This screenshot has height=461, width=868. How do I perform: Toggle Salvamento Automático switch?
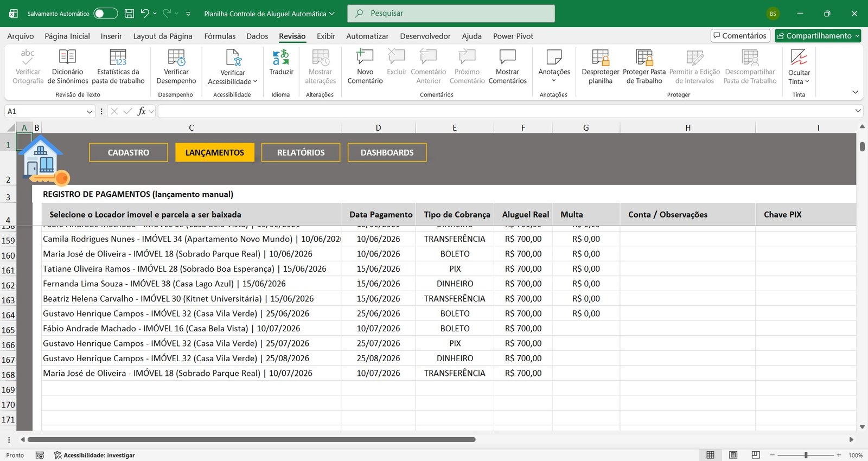[105, 14]
